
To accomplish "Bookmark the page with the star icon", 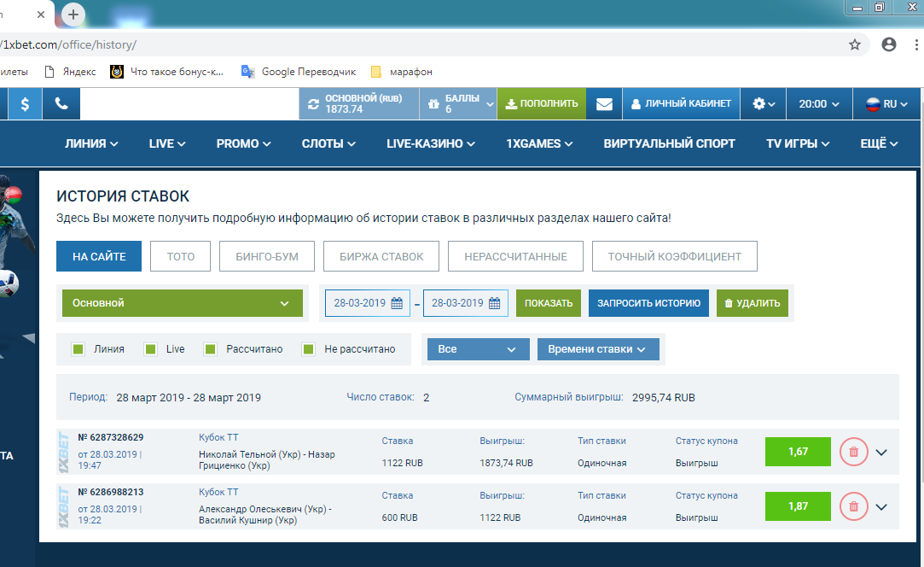I will click(854, 44).
